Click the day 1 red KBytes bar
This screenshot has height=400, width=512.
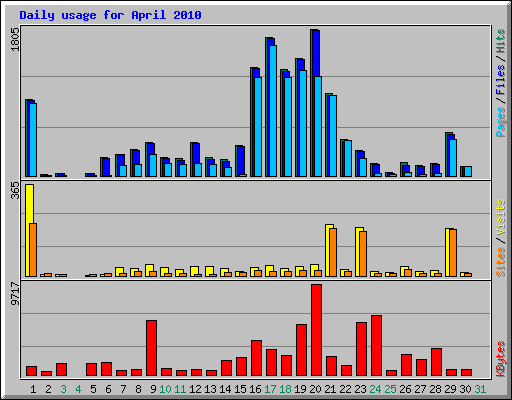31,371
